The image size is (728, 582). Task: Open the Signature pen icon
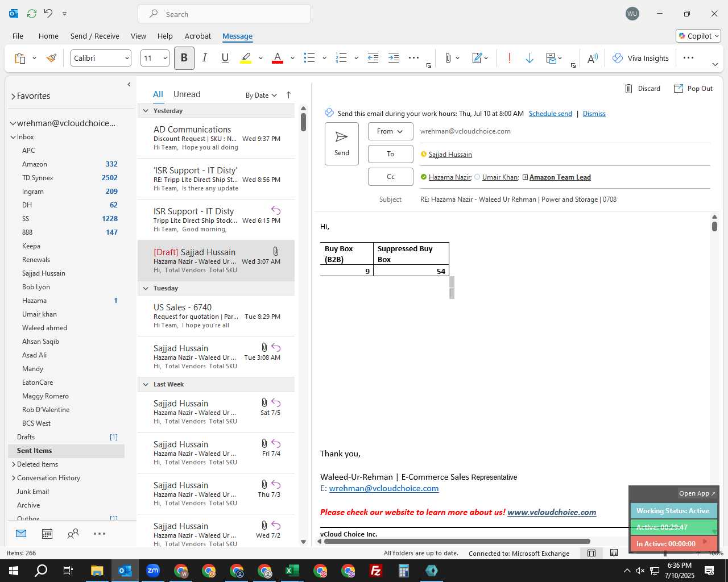(x=477, y=58)
